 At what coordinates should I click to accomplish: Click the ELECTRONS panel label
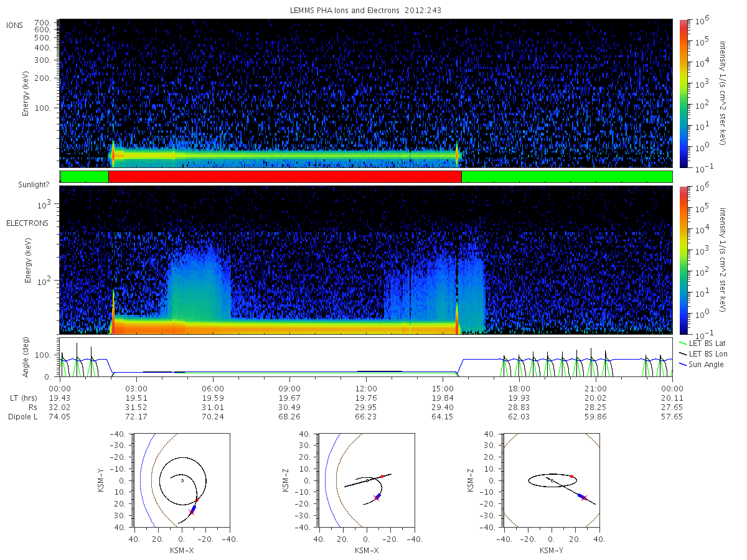point(27,223)
